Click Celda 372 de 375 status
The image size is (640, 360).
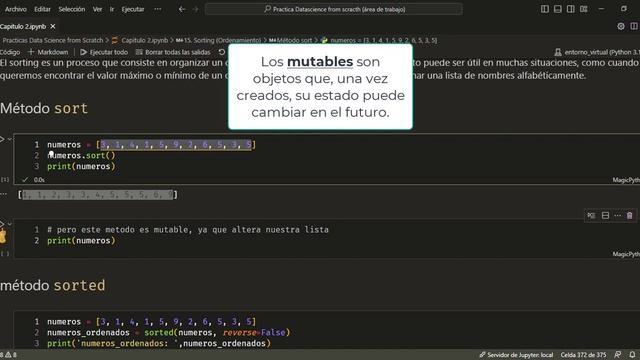584,355
